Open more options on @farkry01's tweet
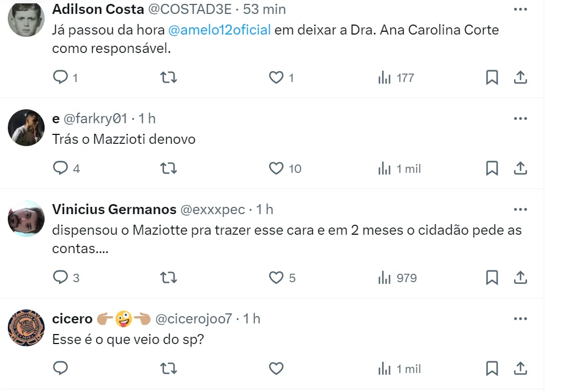The width and height of the screenshot is (566, 392). tap(520, 118)
